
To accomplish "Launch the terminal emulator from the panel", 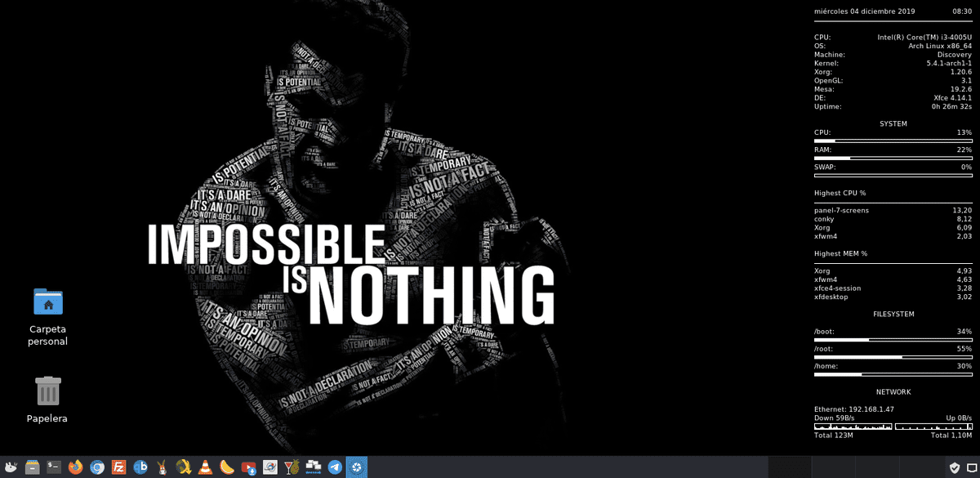I will pyautogui.click(x=54, y=467).
